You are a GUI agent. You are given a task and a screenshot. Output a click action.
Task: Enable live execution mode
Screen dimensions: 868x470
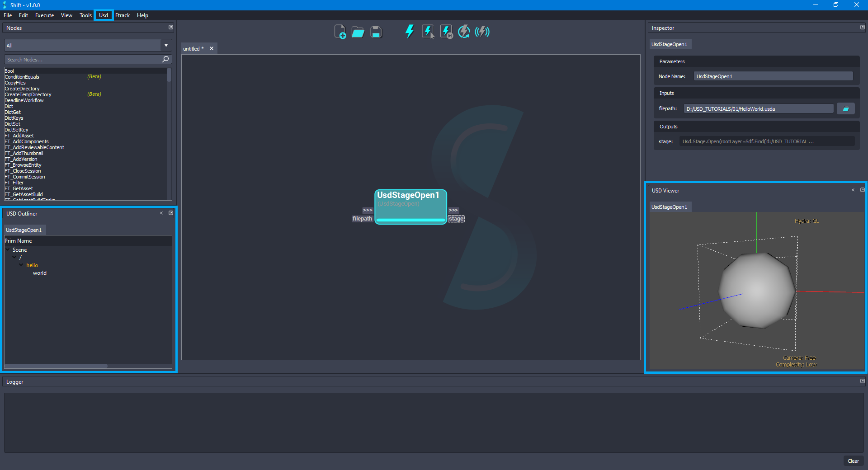coord(482,31)
